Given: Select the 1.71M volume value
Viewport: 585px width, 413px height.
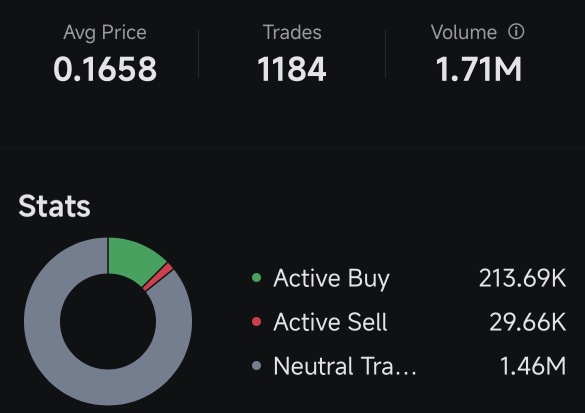Looking at the screenshot, I should pyautogui.click(x=479, y=69).
